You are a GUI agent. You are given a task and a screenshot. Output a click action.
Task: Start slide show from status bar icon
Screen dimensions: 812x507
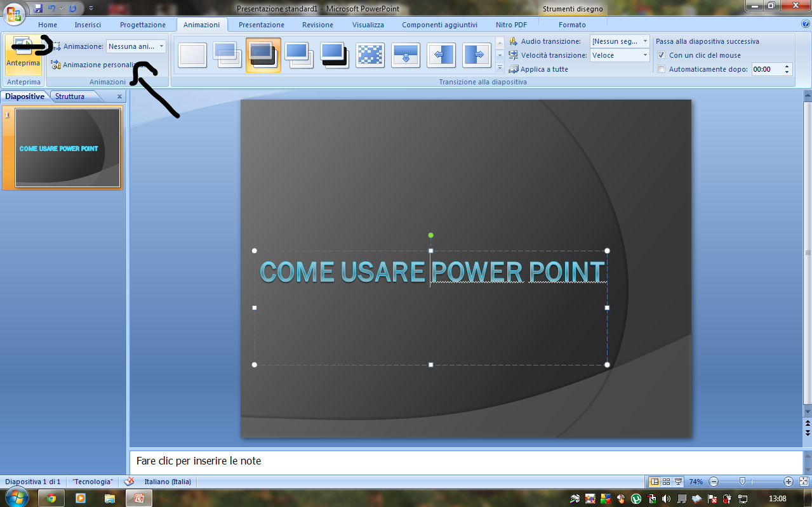click(678, 482)
